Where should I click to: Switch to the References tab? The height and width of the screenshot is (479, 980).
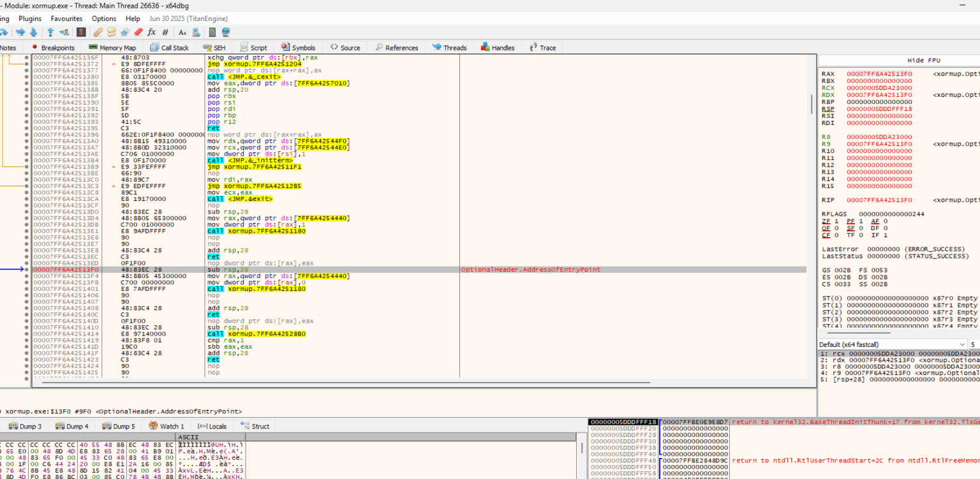pos(397,48)
